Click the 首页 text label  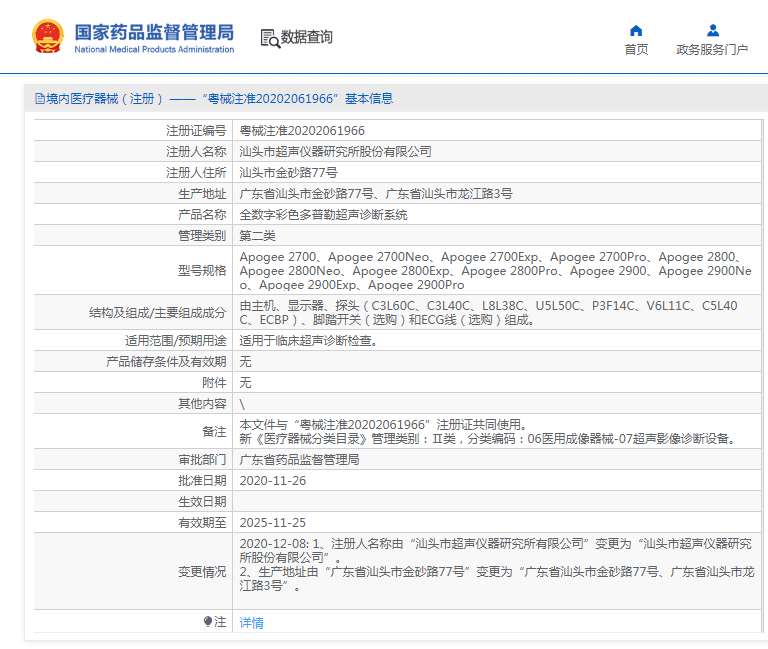click(636, 49)
